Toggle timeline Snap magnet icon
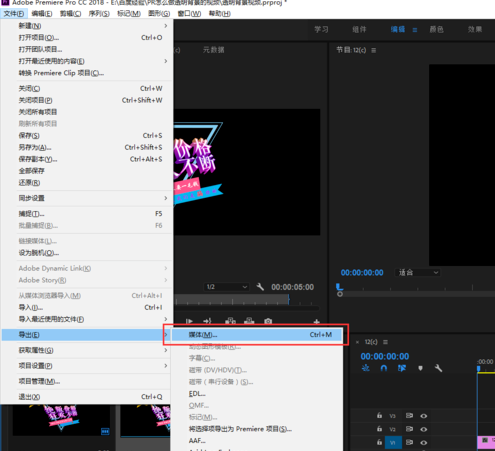This screenshot has width=495, height=451. 384,368
